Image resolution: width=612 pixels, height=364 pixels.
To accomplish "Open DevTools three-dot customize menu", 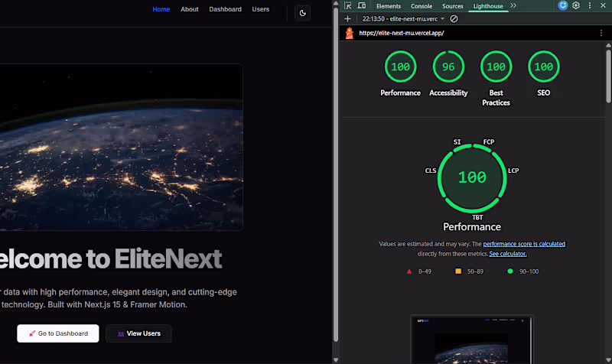I will click(590, 5).
